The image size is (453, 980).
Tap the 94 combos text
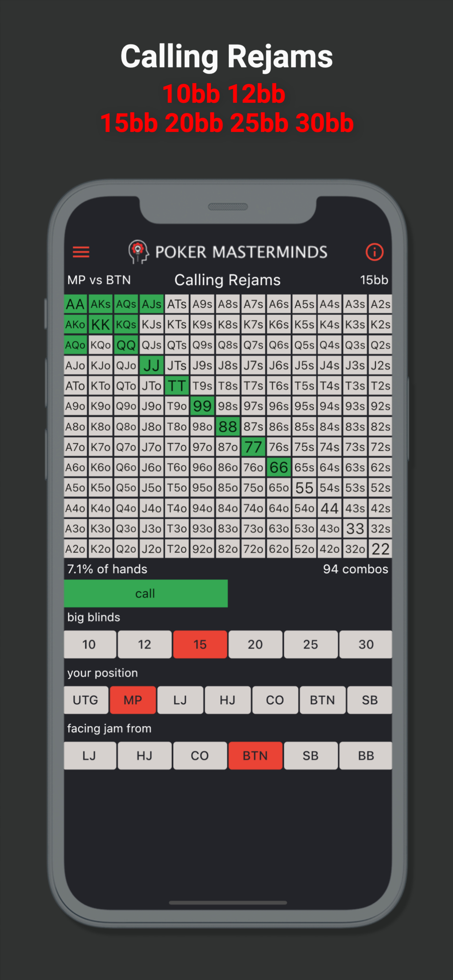click(x=356, y=569)
